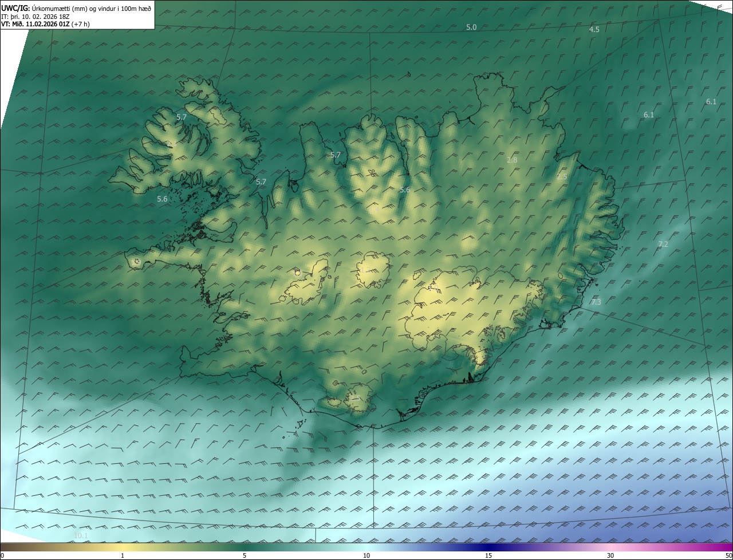Click the color bar above the '10' tick
Viewport: 733px width, 560px height.
coord(366,547)
